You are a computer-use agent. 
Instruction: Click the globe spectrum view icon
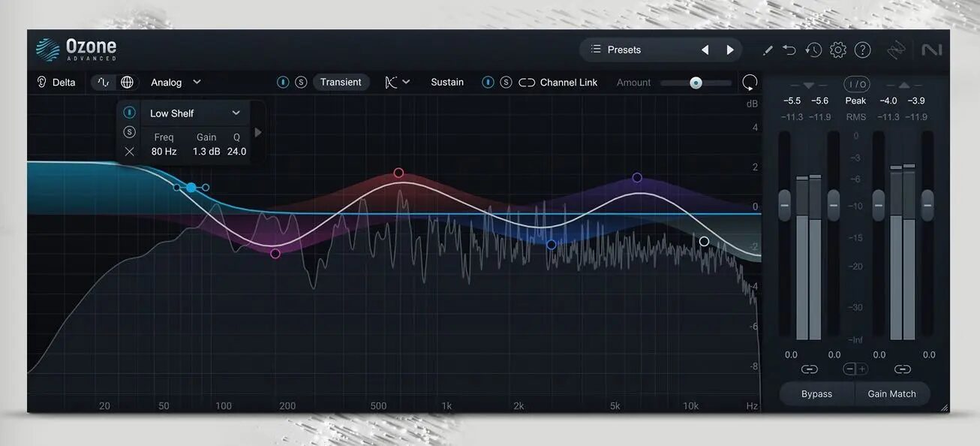pyautogui.click(x=126, y=82)
